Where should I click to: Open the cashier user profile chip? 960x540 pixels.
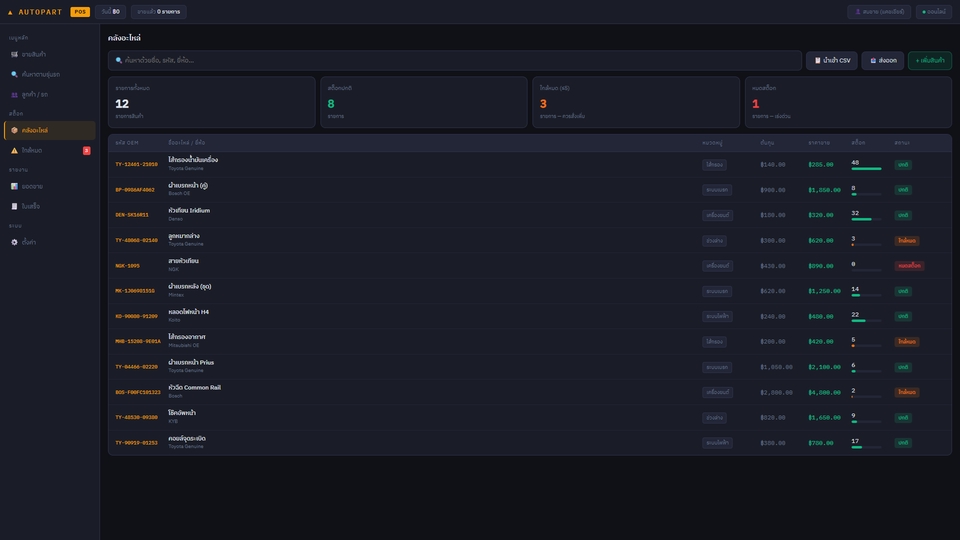879,12
